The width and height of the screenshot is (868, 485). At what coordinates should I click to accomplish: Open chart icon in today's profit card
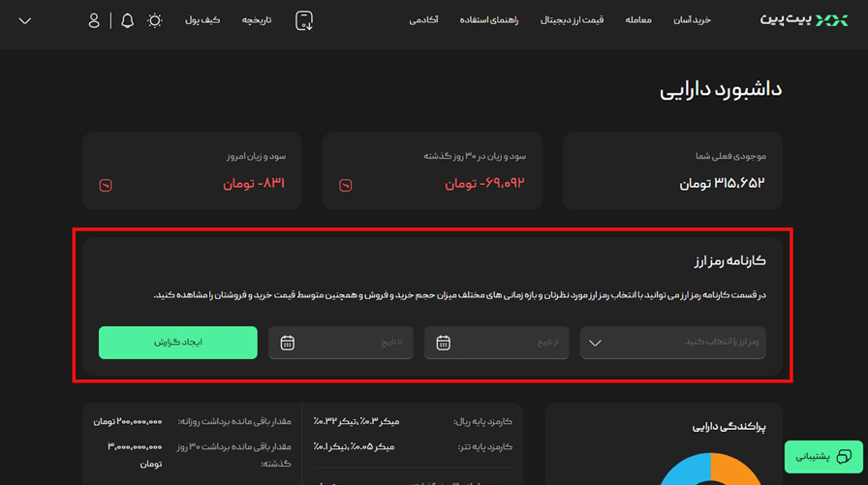pyautogui.click(x=106, y=185)
